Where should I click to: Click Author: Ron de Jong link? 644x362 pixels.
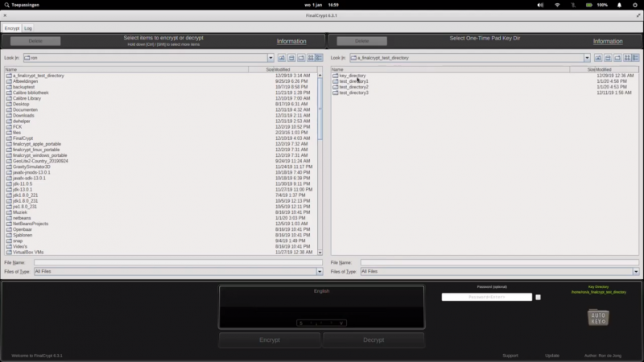coord(602,356)
